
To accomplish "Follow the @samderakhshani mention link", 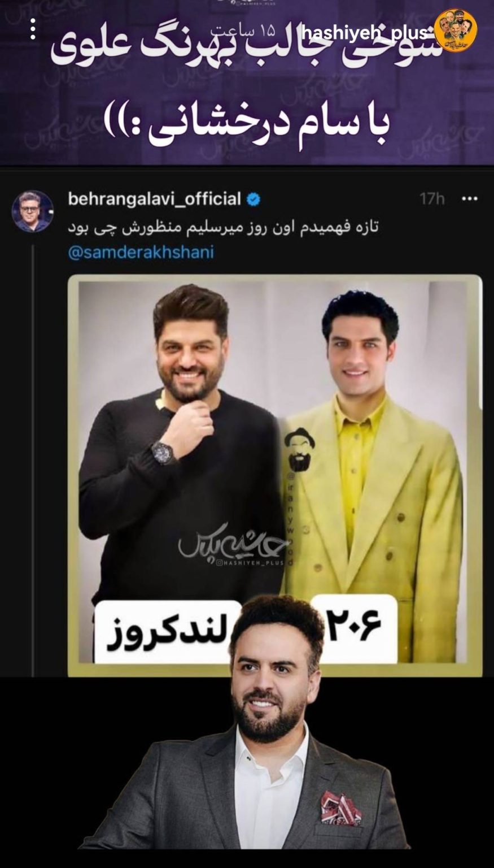I will [x=141, y=252].
